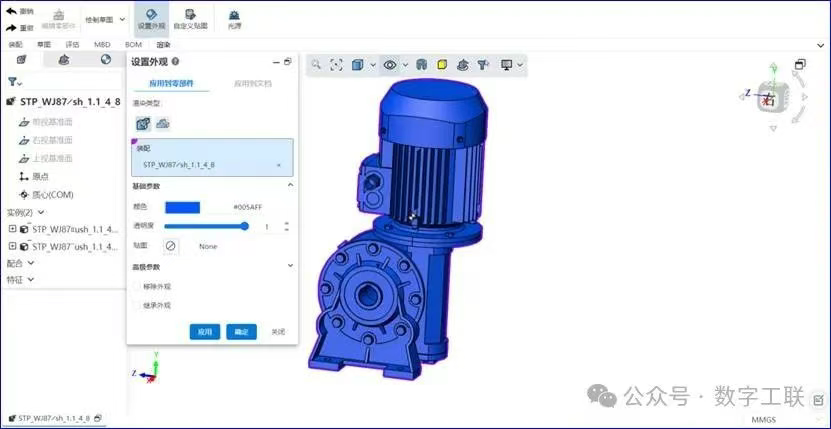Select the second selection type icon
The height and width of the screenshot is (429, 831).
(163, 124)
